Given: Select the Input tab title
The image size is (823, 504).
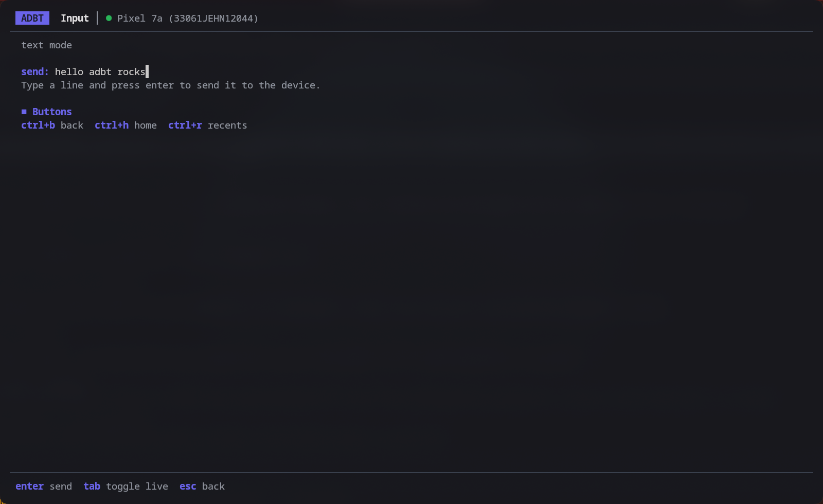Looking at the screenshot, I should click(75, 18).
